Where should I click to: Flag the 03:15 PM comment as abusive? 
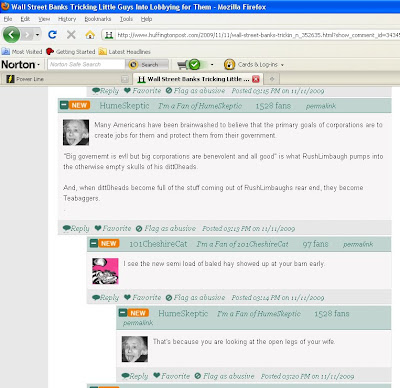[195, 90]
